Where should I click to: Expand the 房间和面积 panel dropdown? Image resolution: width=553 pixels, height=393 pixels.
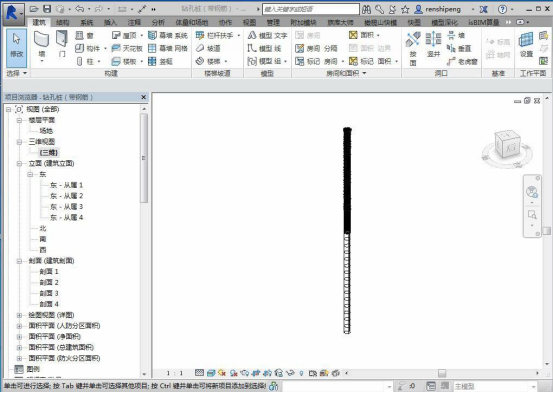click(x=346, y=73)
